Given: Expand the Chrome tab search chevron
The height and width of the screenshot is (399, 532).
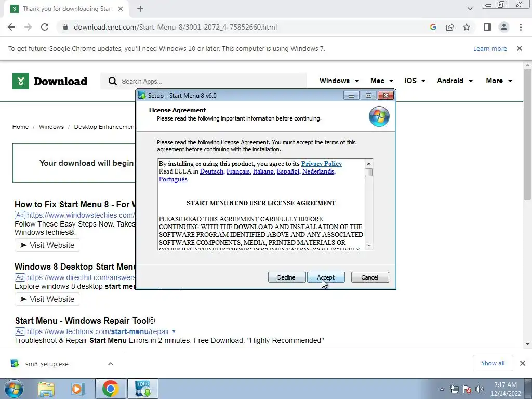Looking at the screenshot, I should coord(470,9).
